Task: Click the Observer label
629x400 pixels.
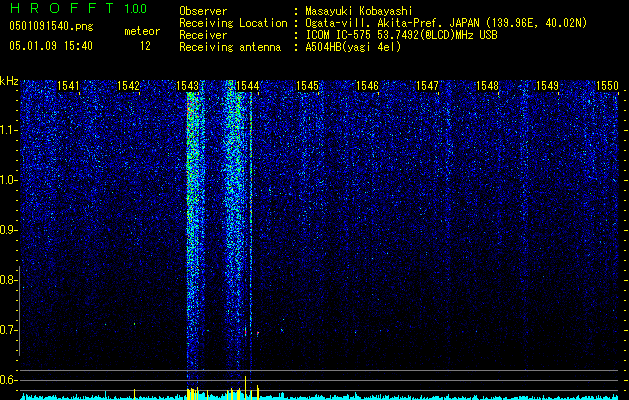Action: pyautogui.click(x=203, y=11)
